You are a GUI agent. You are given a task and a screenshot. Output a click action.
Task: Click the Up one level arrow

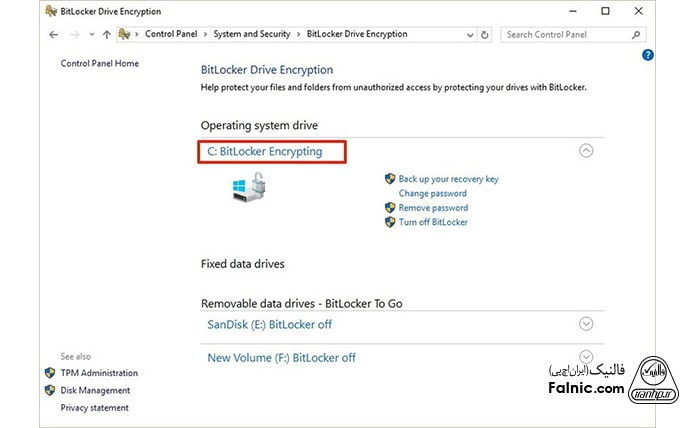click(x=106, y=34)
